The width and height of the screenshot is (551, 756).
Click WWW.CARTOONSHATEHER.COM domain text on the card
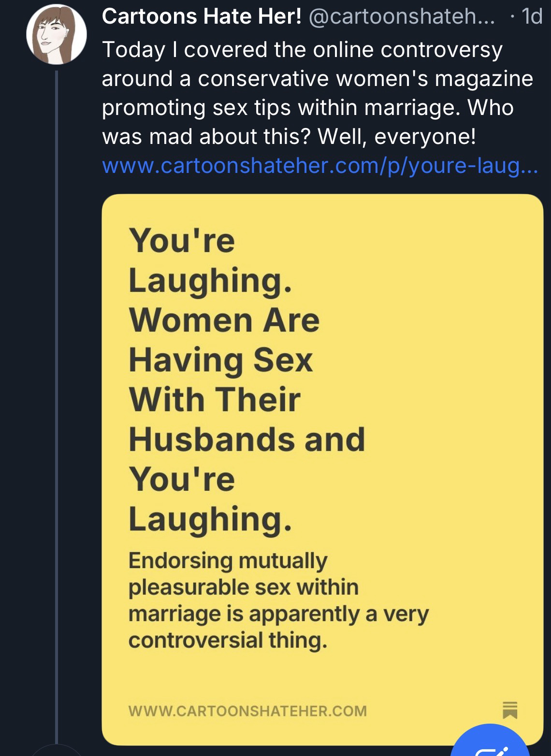pyautogui.click(x=247, y=711)
